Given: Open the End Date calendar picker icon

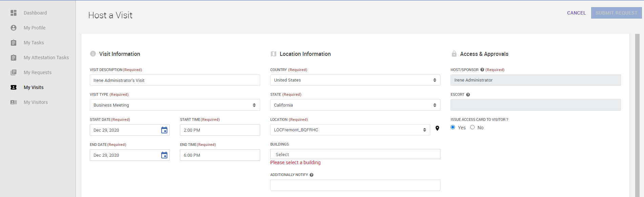Looking at the screenshot, I should point(164,155).
